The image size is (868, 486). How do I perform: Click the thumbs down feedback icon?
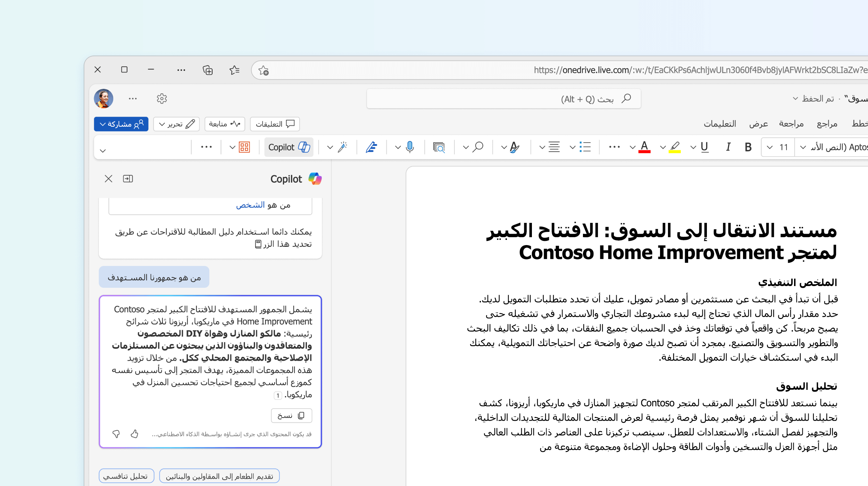[x=116, y=434]
